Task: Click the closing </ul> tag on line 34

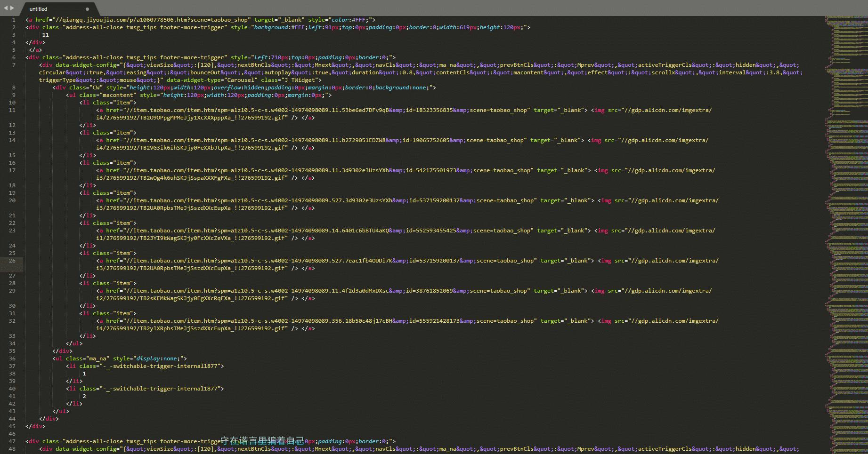Action: tap(74, 343)
